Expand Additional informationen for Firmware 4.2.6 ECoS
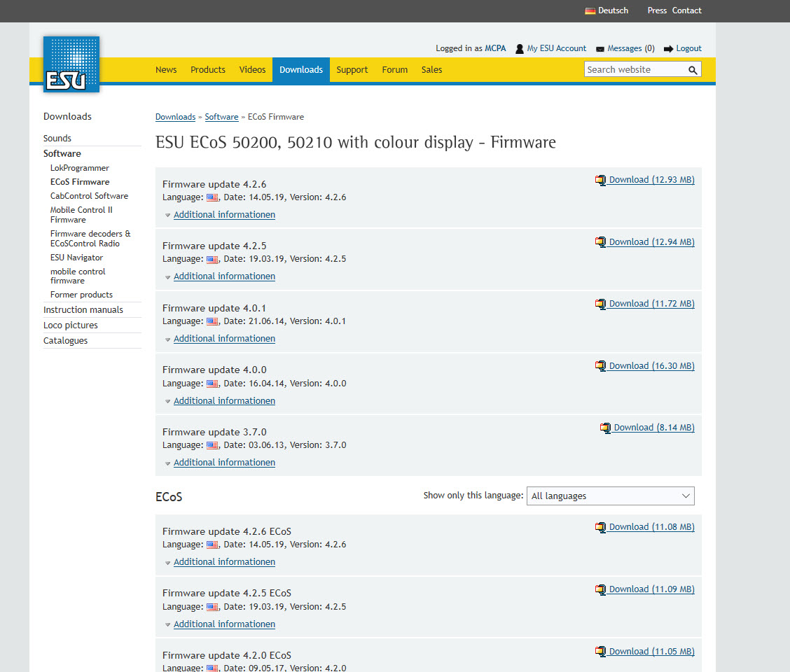 224,562
